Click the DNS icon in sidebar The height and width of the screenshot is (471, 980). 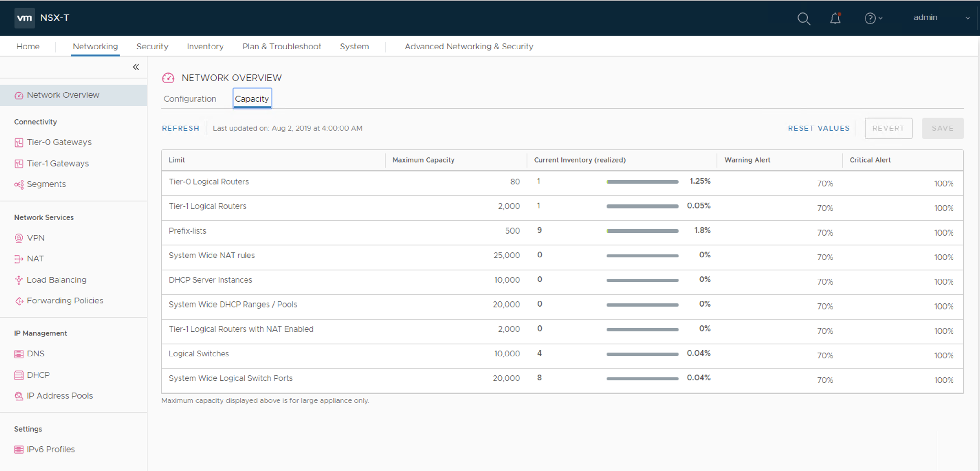(19, 354)
